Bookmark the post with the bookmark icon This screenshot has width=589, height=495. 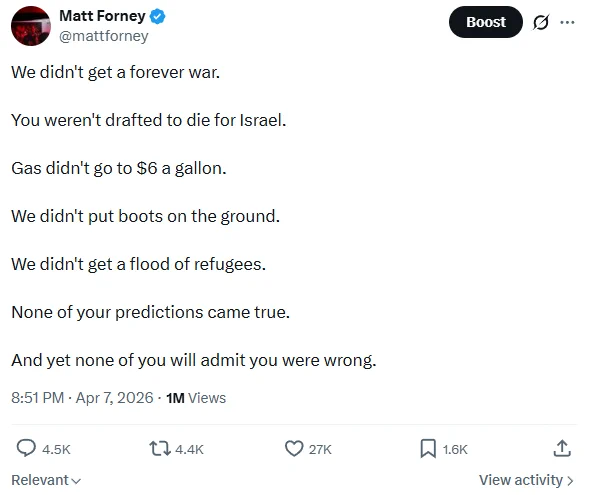(x=428, y=448)
